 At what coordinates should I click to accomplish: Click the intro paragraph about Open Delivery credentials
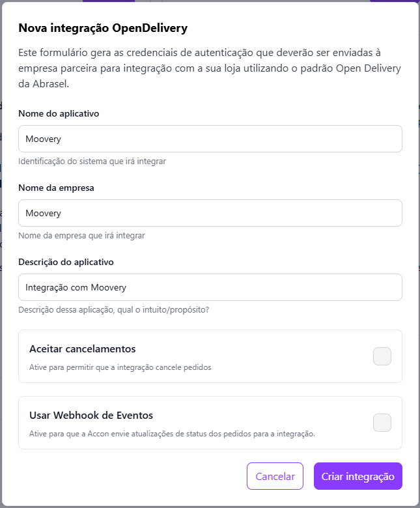click(x=210, y=68)
